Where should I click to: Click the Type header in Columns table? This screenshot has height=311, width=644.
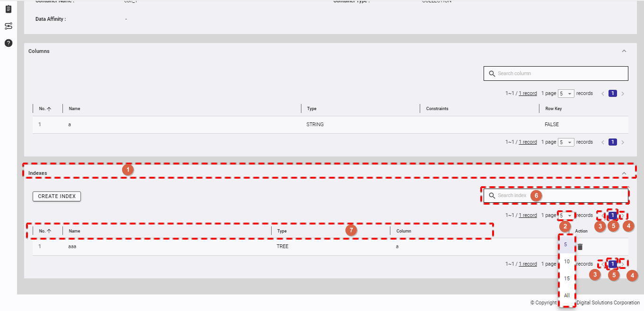(311, 109)
